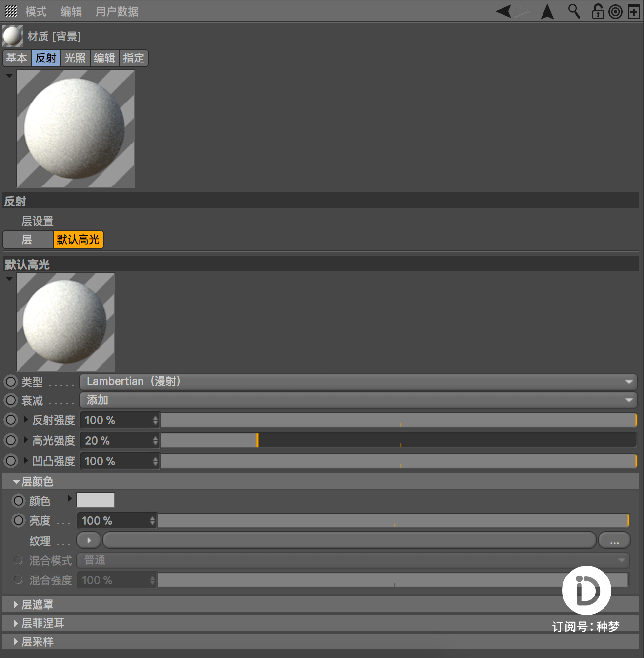
Task: Click the 亮度 stepper arrows
Action: [153, 521]
